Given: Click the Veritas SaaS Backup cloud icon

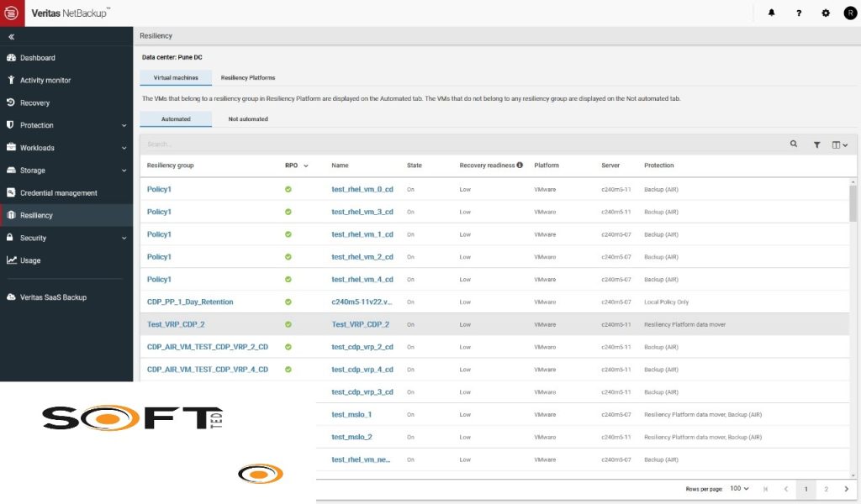Looking at the screenshot, I should (11, 297).
